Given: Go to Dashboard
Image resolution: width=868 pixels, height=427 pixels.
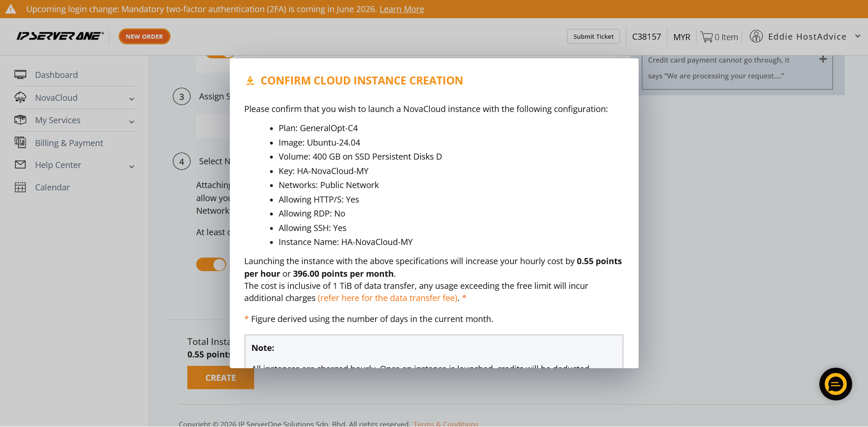Looking at the screenshot, I should tap(57, 75).
